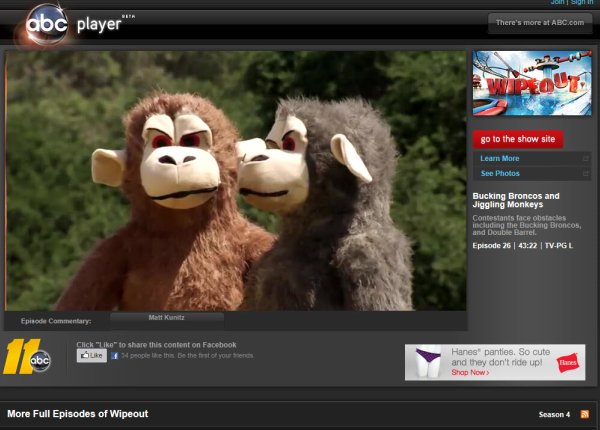600x430 pixels.
Task: Click external-link icon beside Learn More
Action: point(585,158)
